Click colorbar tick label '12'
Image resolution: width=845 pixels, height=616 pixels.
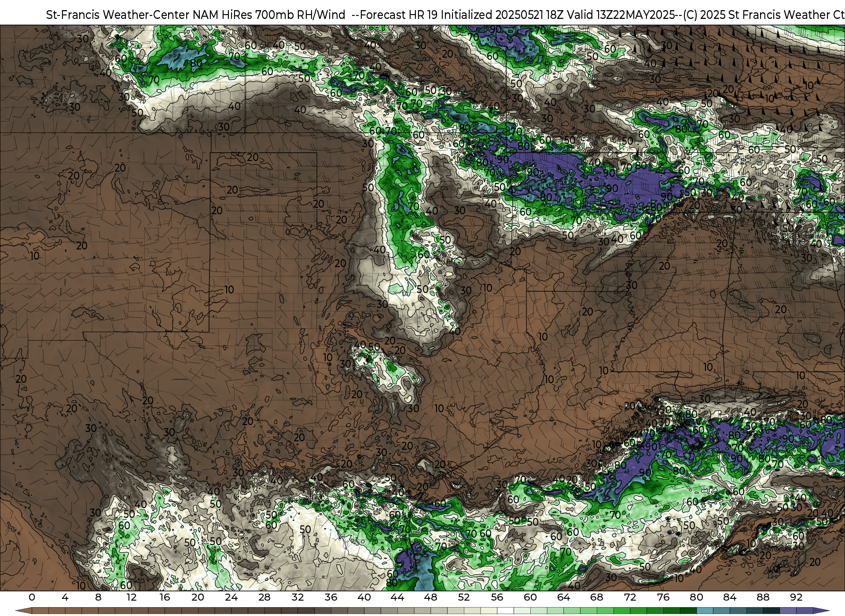[x=132, y=598]
